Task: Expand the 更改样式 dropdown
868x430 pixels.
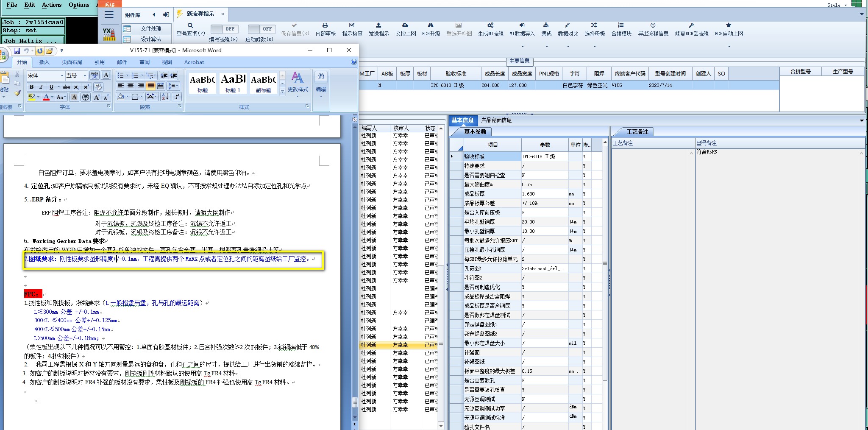Action: click(x=298, y=97)
